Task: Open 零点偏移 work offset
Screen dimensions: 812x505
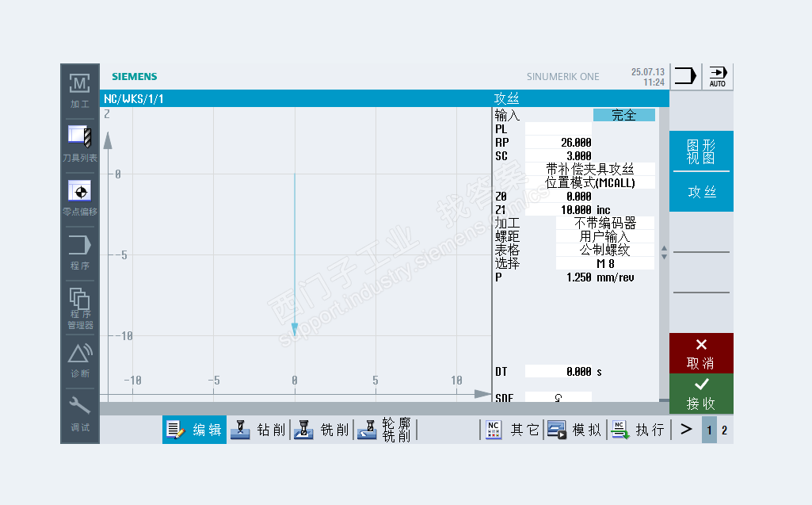Action: (x=80, y=198)
